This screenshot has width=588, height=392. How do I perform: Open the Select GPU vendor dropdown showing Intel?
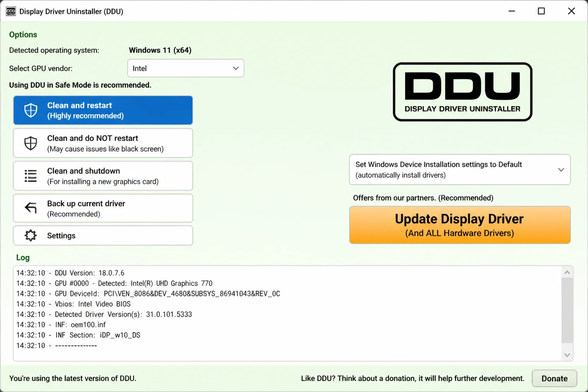[x=186, y=68]
